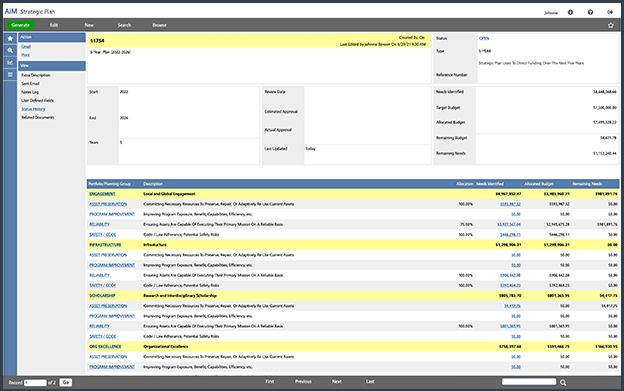Click the View panel header
The width and height of the screenshot is (624, 391).
click(x=52, y=66)
